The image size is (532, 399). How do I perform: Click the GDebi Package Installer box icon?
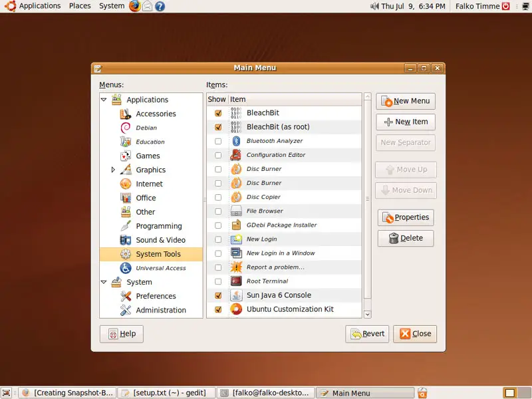coord(236,225)
